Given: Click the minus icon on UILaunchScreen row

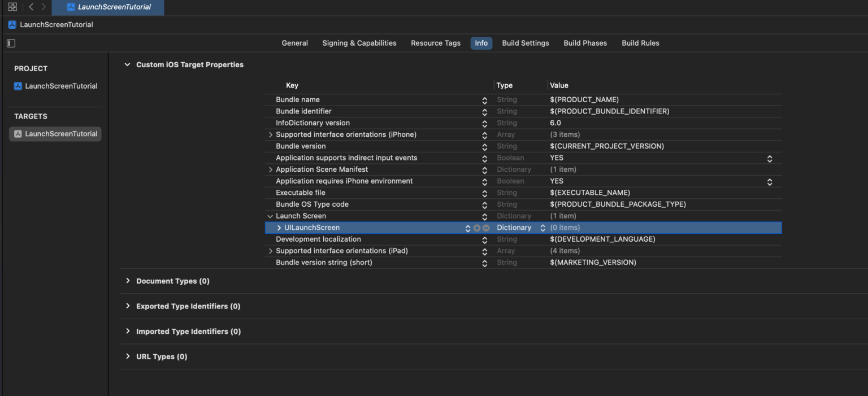Looking at the screenshot, I should [486, 228].
